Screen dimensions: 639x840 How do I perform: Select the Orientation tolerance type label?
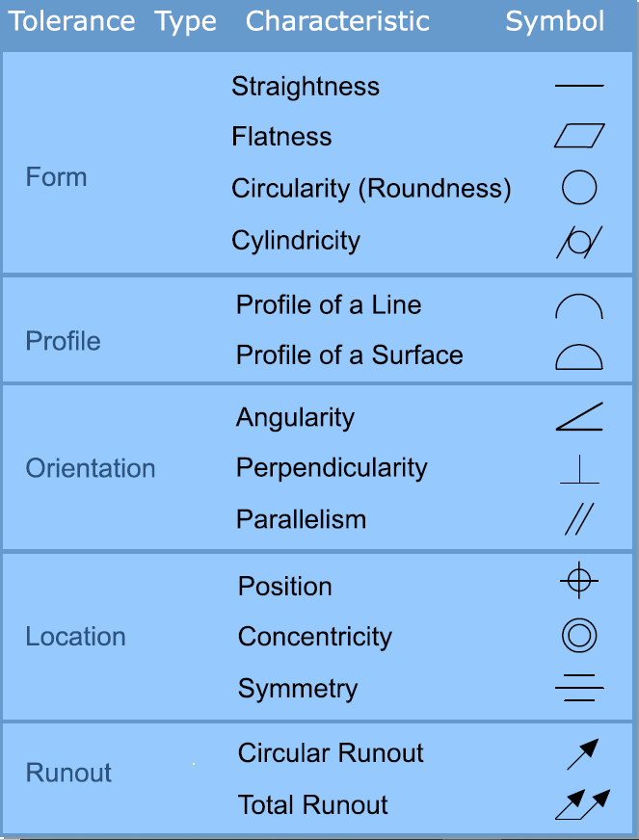91,468
